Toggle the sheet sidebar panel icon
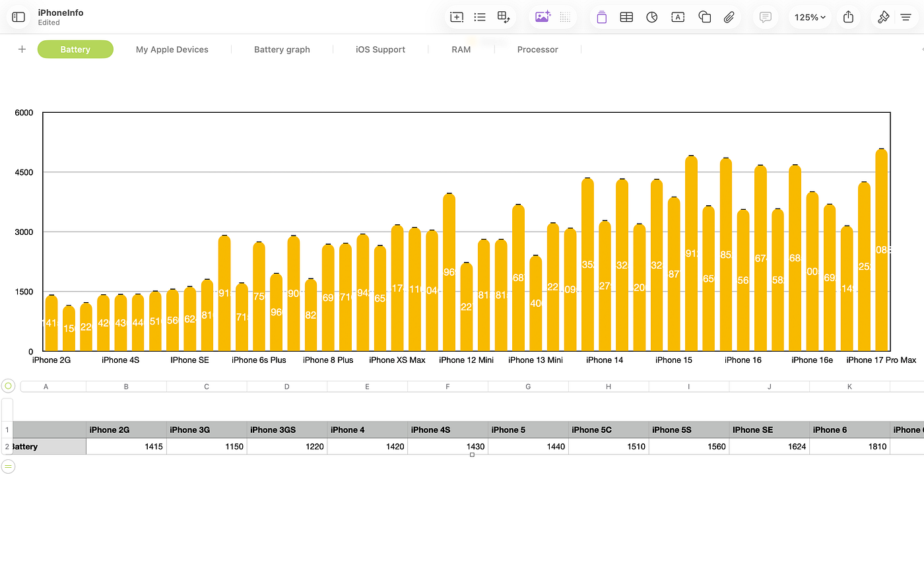The height and width of the screenshot is (578, 924). pyautogui.click(x=18, y=17)
